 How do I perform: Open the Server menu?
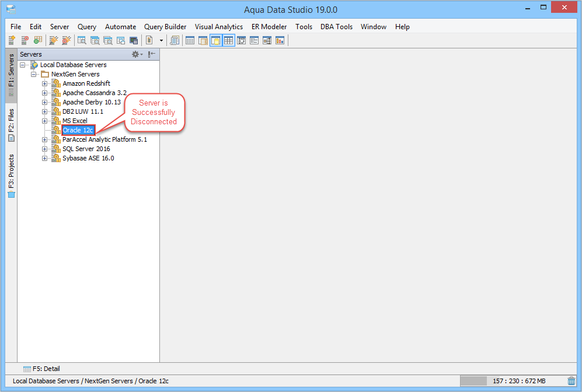coord(60,27)
